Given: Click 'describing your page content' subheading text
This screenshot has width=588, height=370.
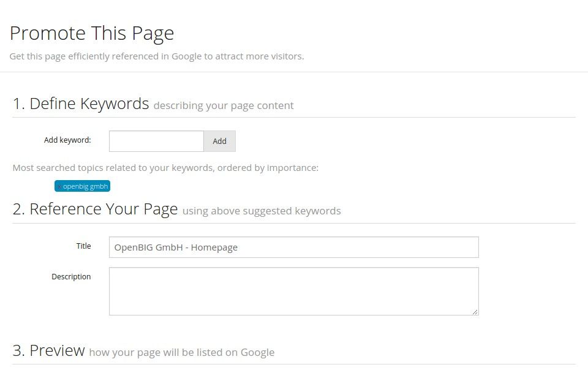Looking at the screenshot, I should pyautogui.click(x=224, y=105).
